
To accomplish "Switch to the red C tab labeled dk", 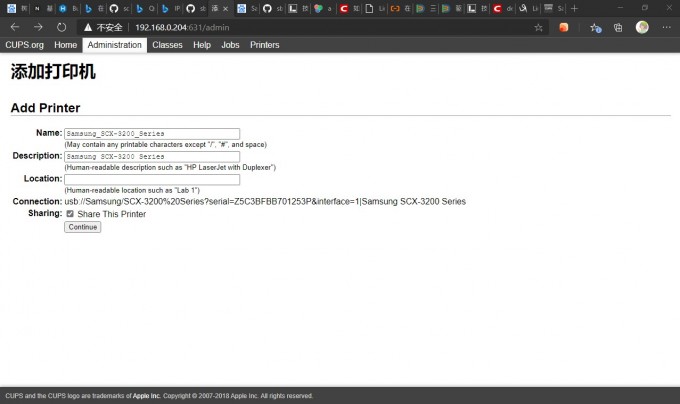I will (503, 9).
